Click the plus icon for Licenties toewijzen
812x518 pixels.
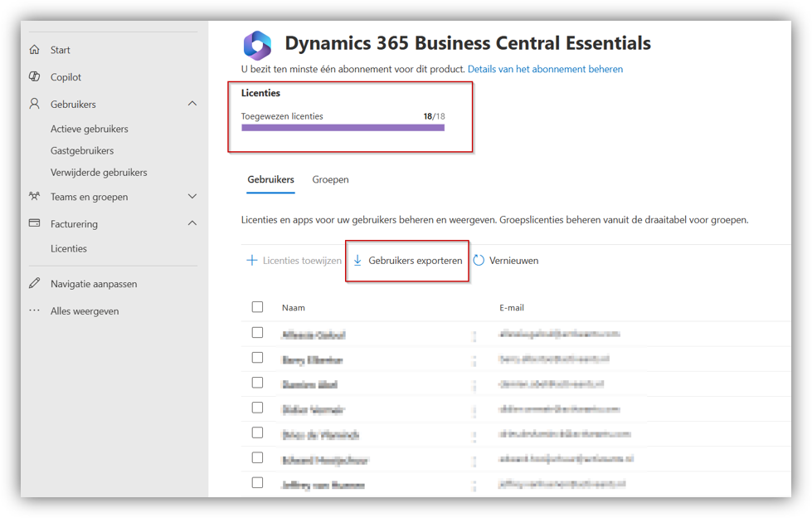click(251, 261)
